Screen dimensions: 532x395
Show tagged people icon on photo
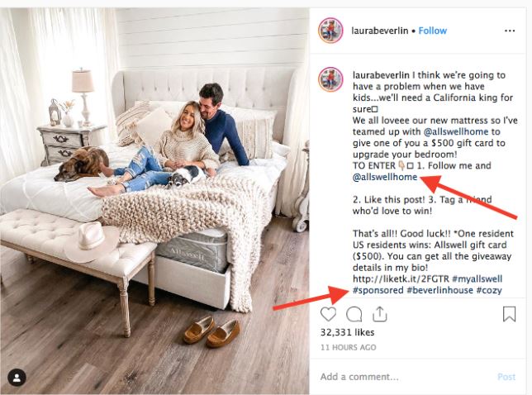[17, 378]
